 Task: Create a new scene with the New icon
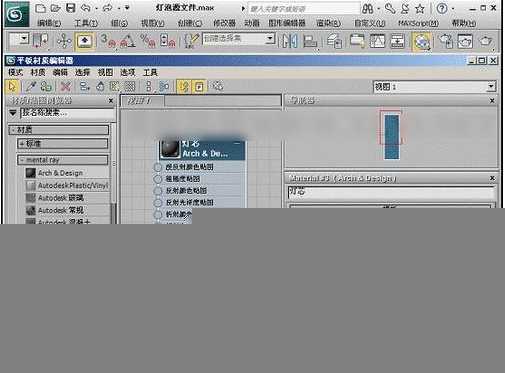40,8
